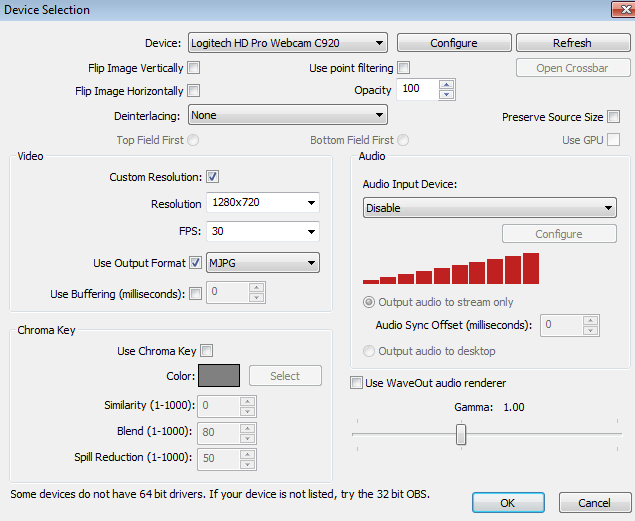Open the FPS dropdown showing 30

[x=263, y=231]
